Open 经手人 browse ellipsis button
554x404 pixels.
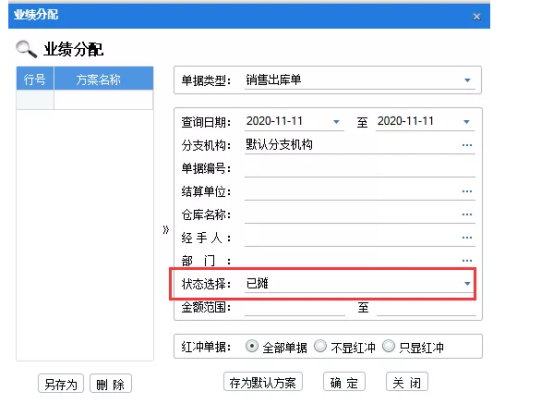pos(467,238)
